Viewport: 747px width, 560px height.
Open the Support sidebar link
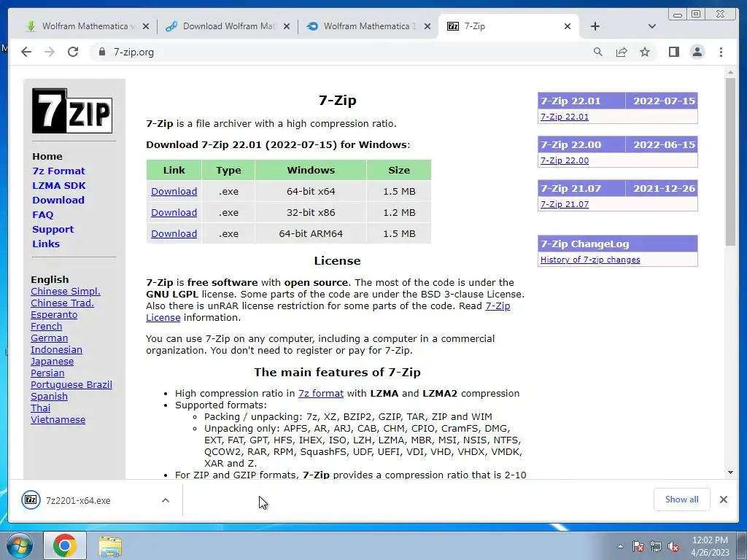coord(53,229)
